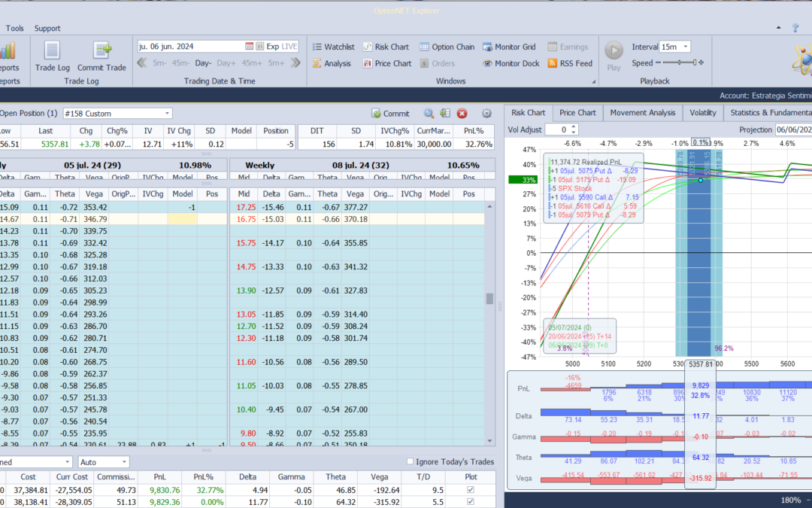This screenshot has width=812, height=508.
Task: Switch to the Movement Analysis tab
Action: tap(642, 113)
